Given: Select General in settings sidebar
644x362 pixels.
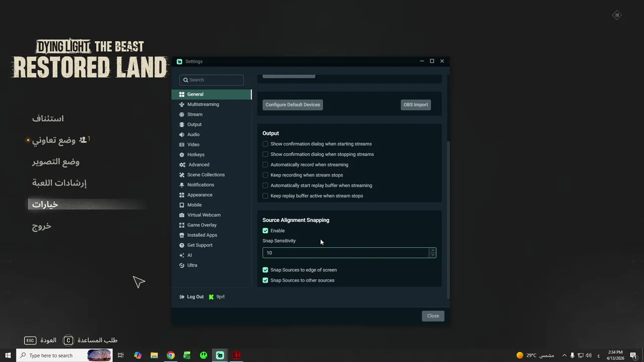Looking at the screenshot, I should (211, 95).
